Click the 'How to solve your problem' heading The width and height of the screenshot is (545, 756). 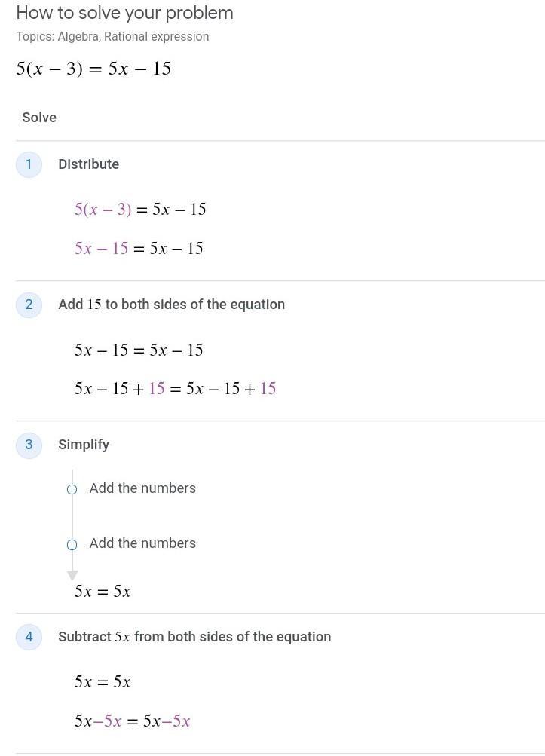point(124,13)
